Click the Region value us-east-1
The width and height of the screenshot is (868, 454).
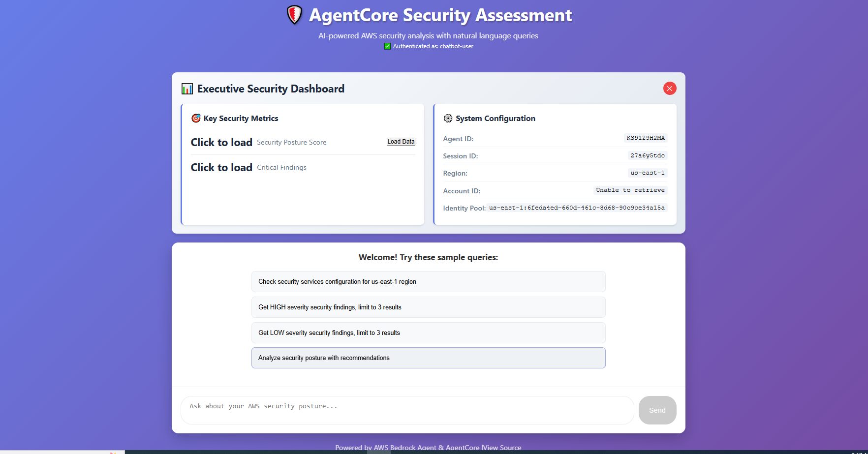tap(648, 173)
